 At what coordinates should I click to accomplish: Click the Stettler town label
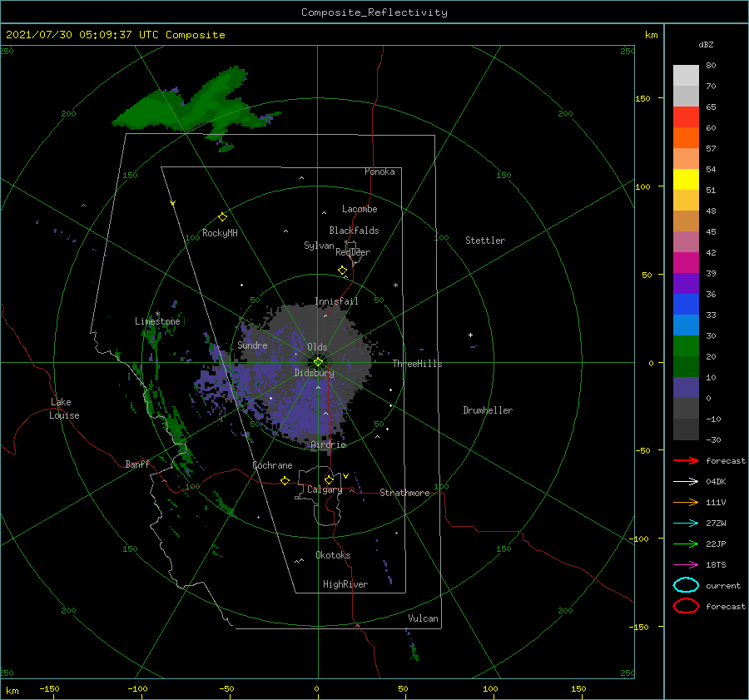click(x=485, y=241)
